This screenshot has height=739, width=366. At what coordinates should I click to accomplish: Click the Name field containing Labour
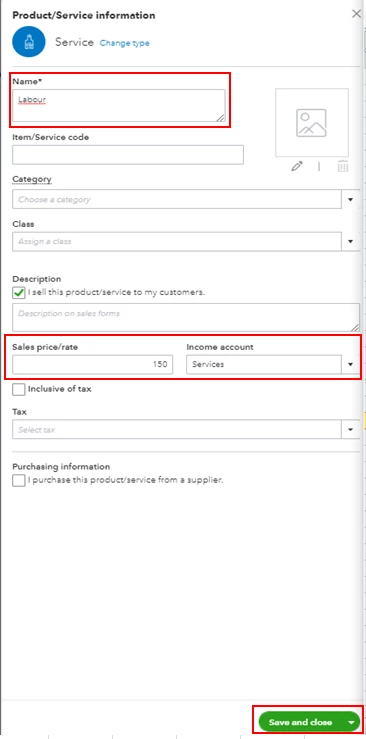(x=119, y=106)
